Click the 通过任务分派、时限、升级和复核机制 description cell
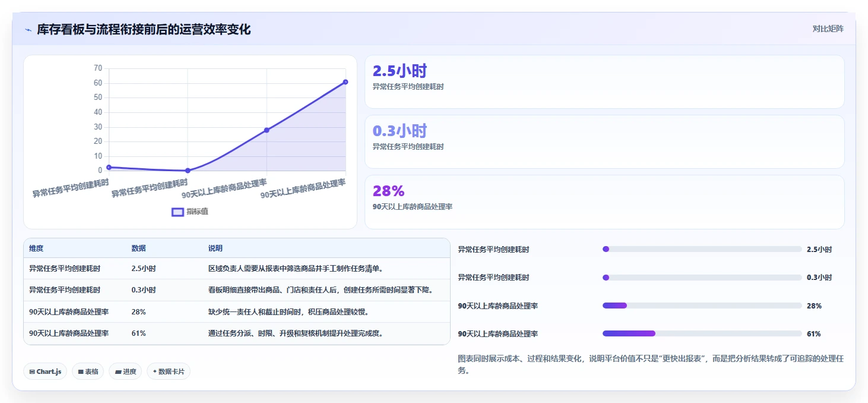This screenshot has width=868, height=403. tap(297, 333)
